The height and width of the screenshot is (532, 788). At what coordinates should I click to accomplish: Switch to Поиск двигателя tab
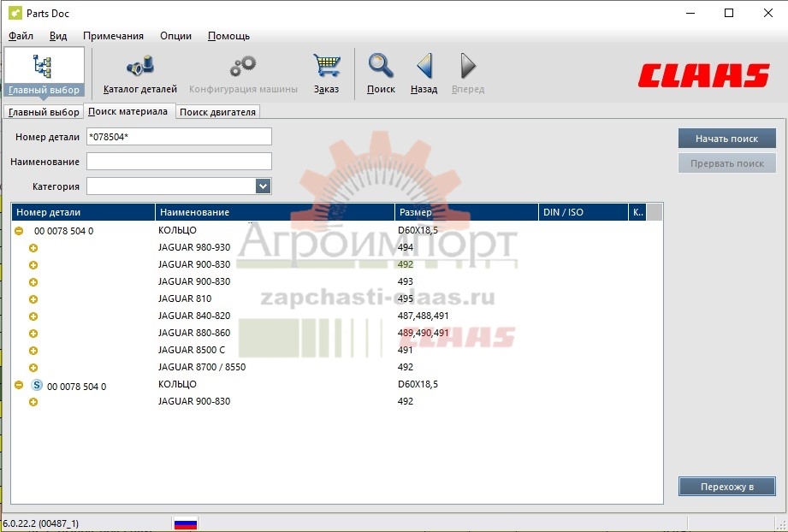point(217,112)
